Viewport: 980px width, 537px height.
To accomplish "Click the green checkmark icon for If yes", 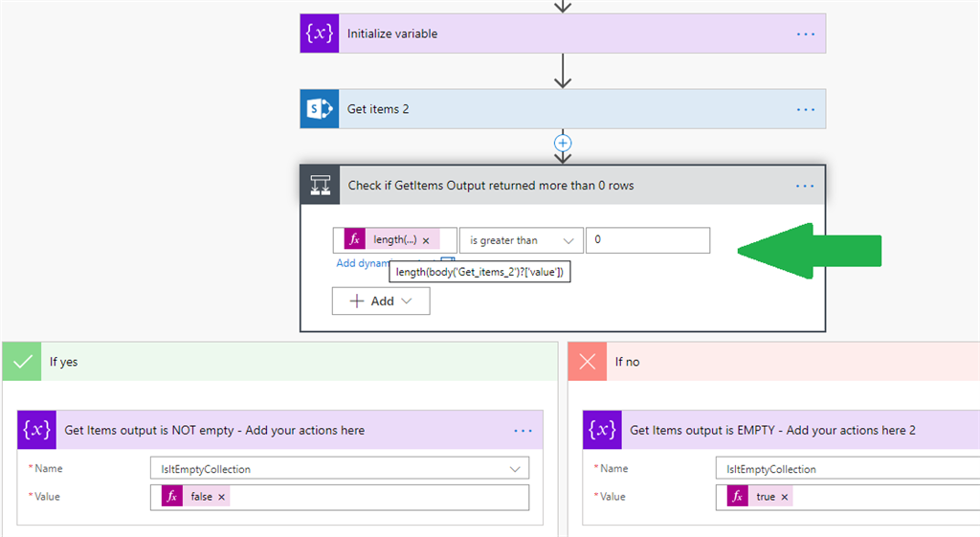I will [22, 362].
